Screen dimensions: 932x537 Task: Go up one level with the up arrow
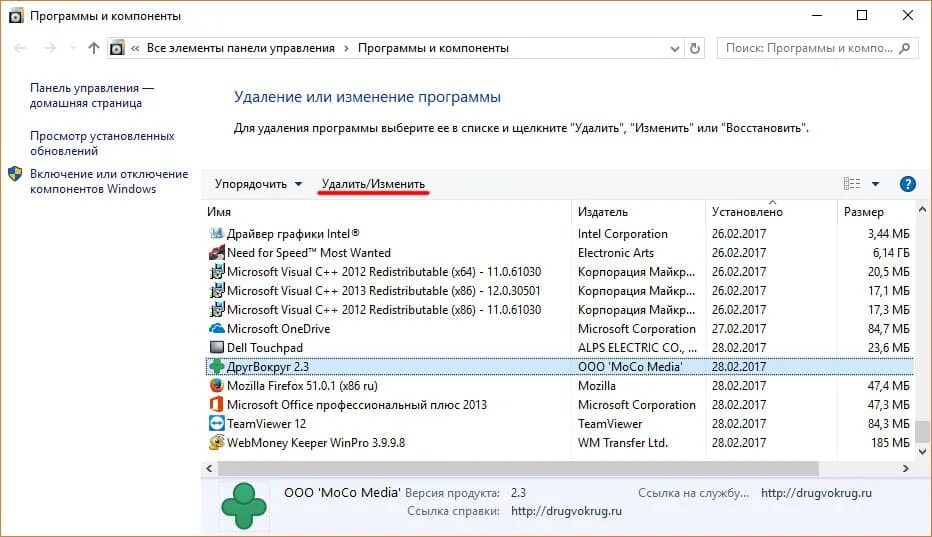coord(93,48)
